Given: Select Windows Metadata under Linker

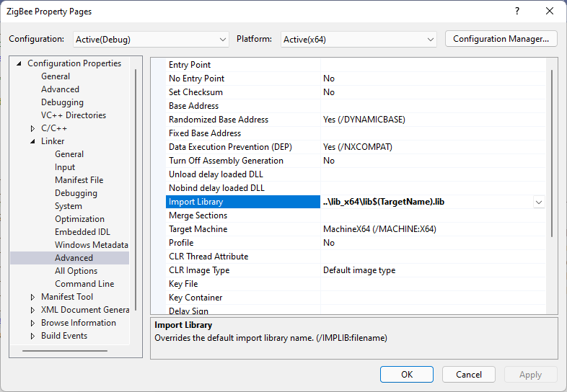Looking at the screenshot, I should coord(92,245).
